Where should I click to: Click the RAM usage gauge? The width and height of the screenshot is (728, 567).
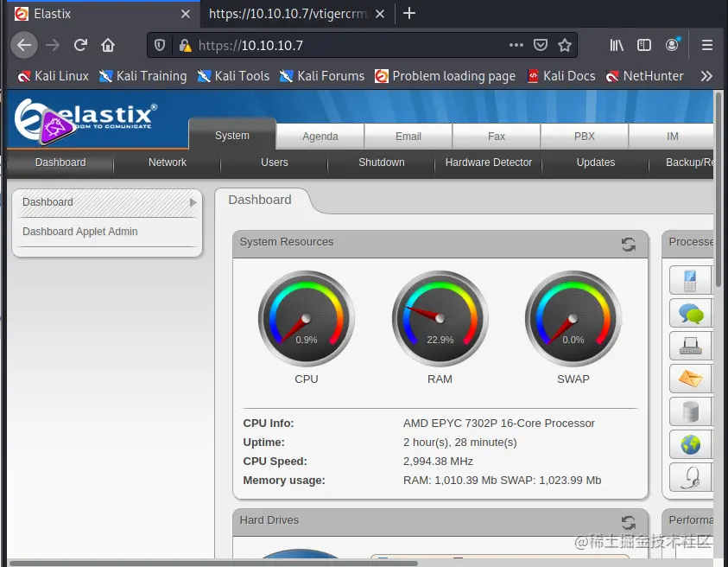[x=440, y=319]
